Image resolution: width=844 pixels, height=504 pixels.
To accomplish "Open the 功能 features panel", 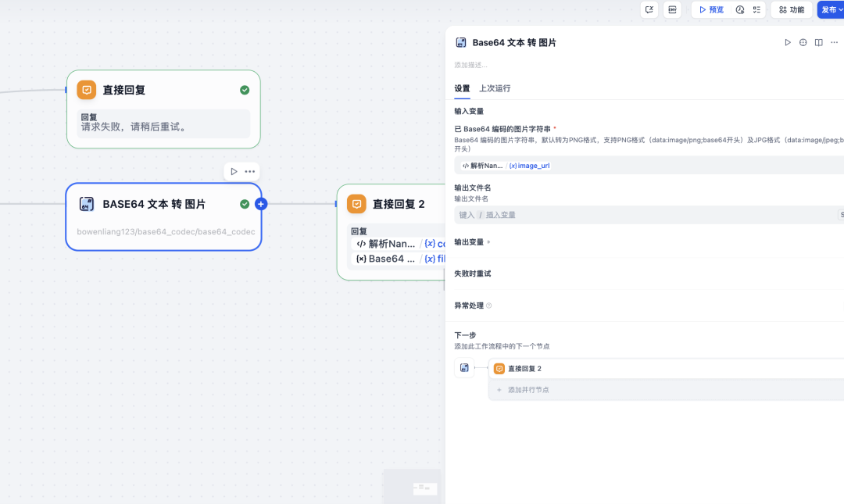I will pyautogui.click(x=792, y=9).
